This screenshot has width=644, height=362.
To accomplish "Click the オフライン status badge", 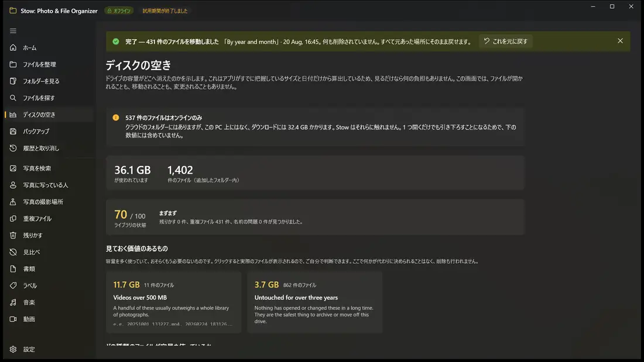I will 119,11.
